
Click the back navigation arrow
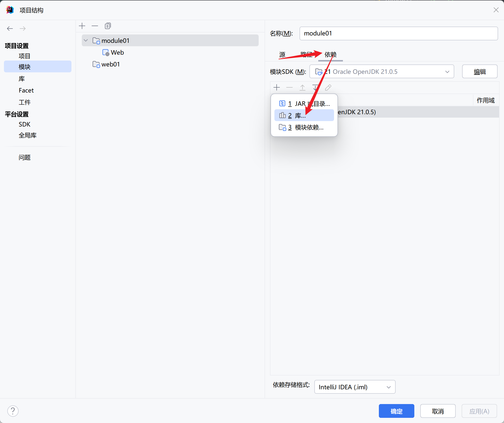point(10,29)
